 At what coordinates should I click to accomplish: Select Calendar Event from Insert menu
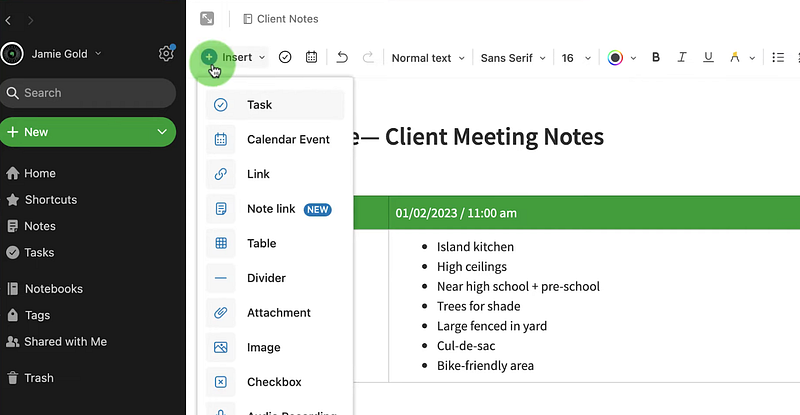click(275, 139)
